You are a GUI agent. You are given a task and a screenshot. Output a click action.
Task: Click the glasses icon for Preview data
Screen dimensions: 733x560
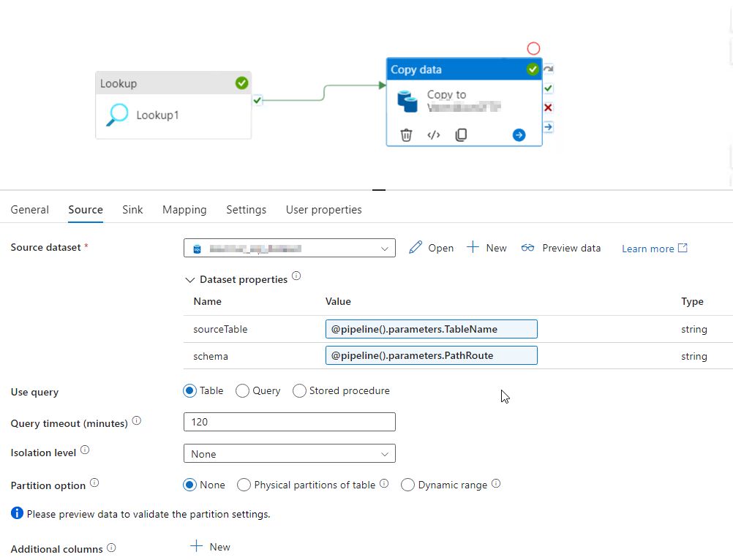pyautogui.click(x=527, y=248)
